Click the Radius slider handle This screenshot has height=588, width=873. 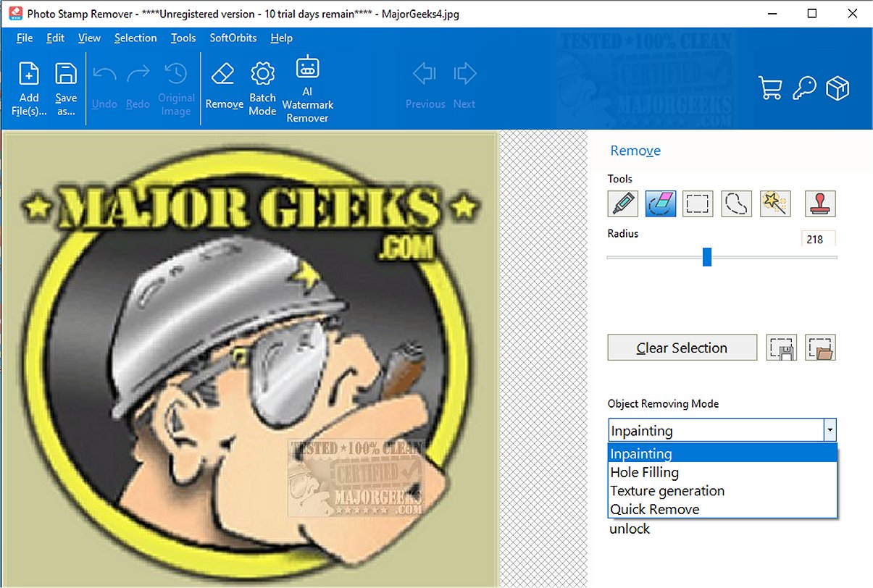707,257
